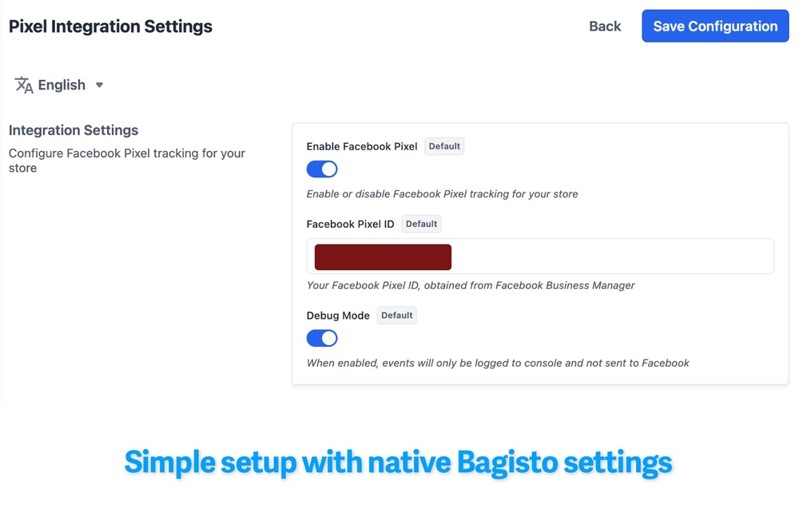
Task: Focus the Facebook Pixel ID input field
Action: tap(611, 257)
